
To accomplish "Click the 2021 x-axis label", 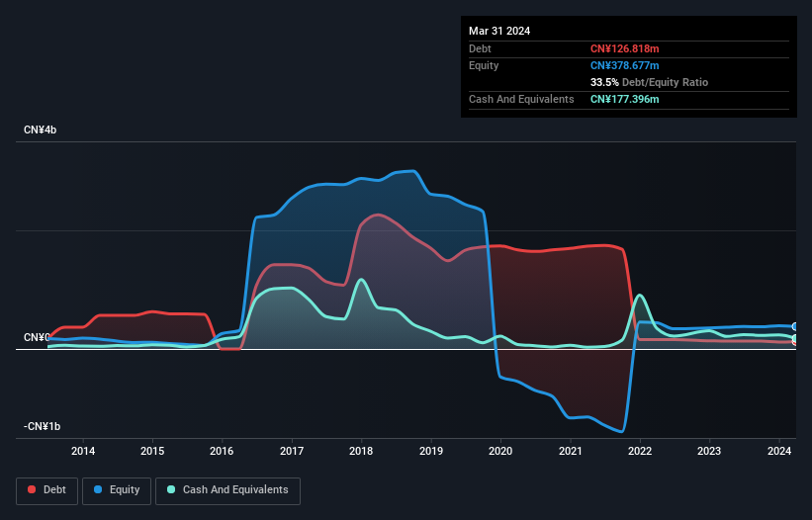I will [x=570, y=451].
